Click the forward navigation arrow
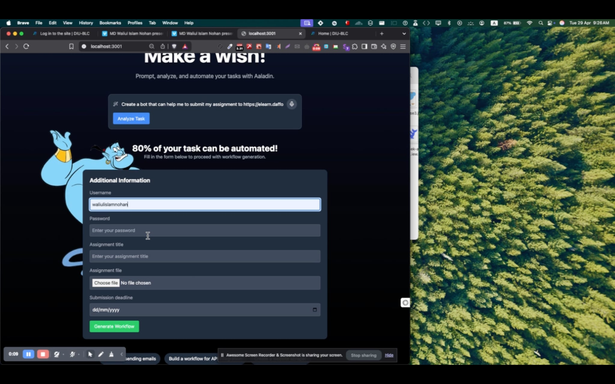The height and width of the screenshot is (384, 615). 16,46
